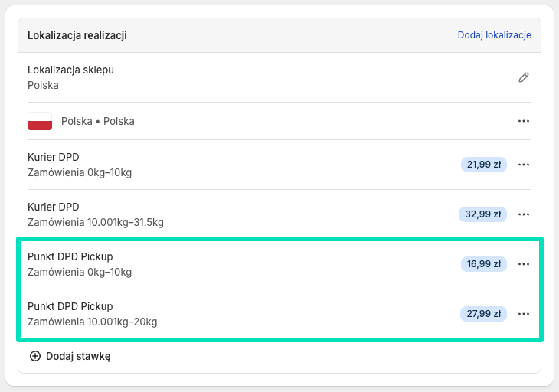Viewport: 559px width, 392px height.
Task: Edit the store location with pencil icon
Action: pyautogui.click(x=524, y=77)
